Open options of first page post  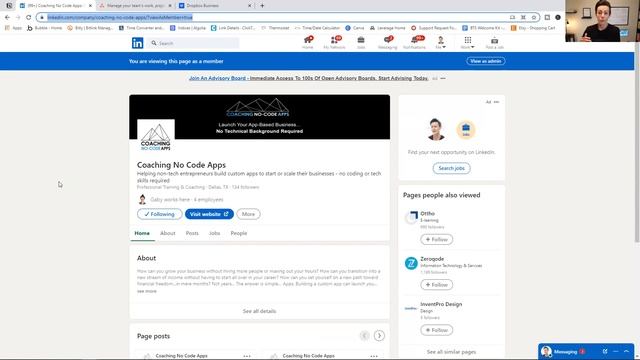point(247,356)
